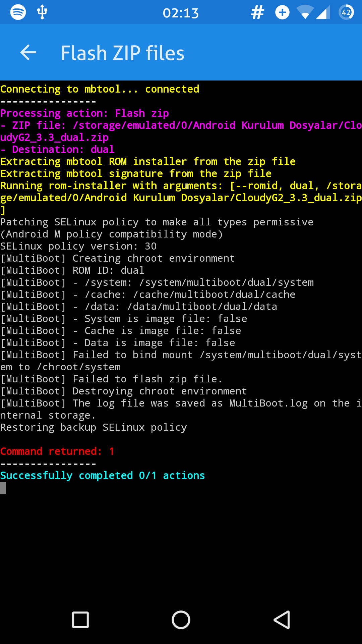This screenshot has height=644, width=362.
Task: Tap the data saver plus circle icon
Action: (282, 12)
